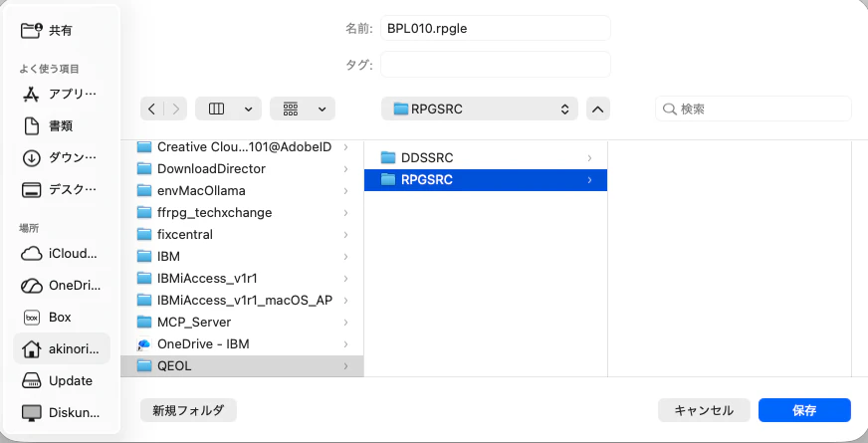
Task: Select the MCP_Server folder name
Action: (194, 323)
